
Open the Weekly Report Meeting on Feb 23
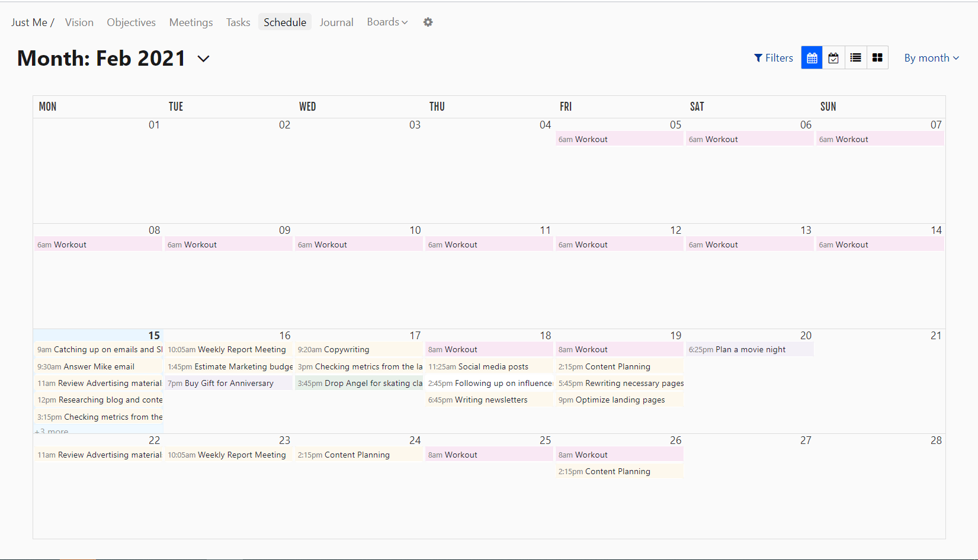coord(228,455)
